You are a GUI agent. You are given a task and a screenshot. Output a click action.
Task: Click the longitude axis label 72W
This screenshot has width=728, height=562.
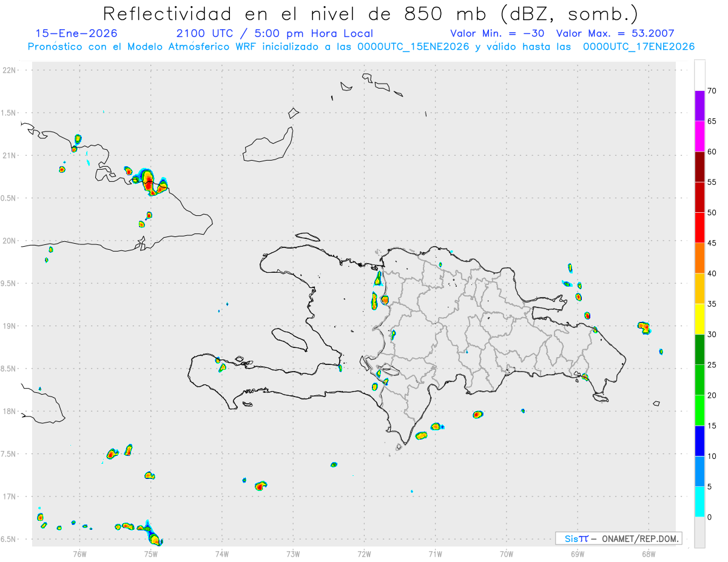tap(364, 554)
